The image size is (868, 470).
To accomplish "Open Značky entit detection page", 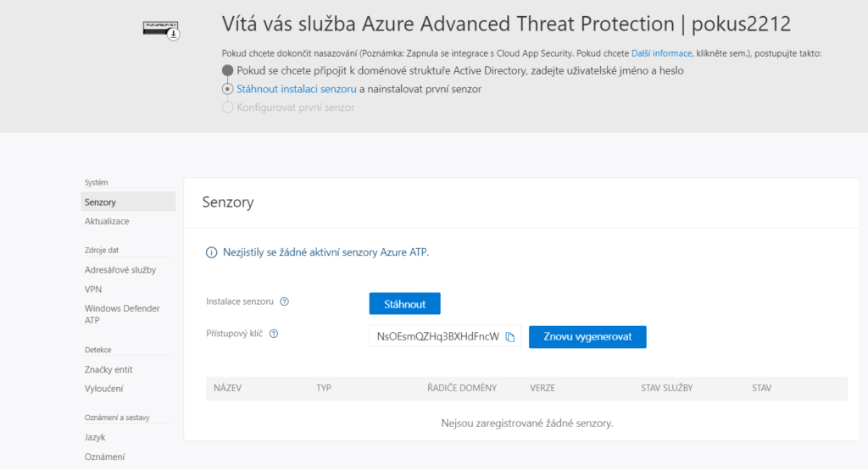I will tap(108, 369).
